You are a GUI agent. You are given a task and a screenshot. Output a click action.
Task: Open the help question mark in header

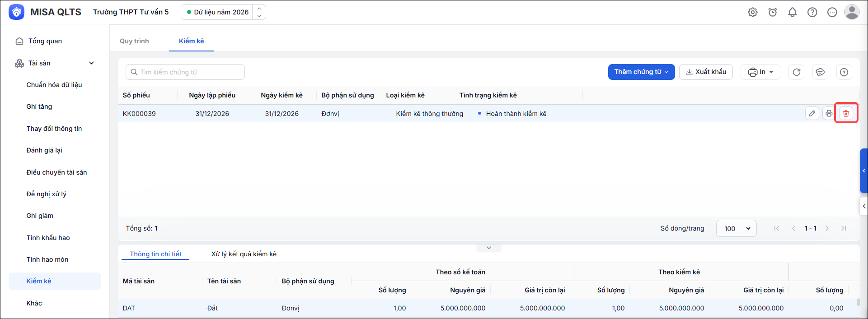click(x=812, y=12)
